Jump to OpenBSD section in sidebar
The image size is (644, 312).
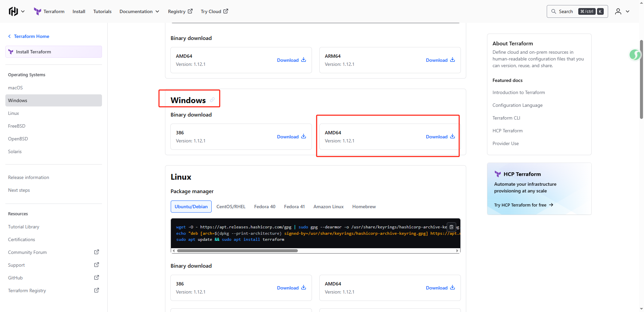[18, 139]
